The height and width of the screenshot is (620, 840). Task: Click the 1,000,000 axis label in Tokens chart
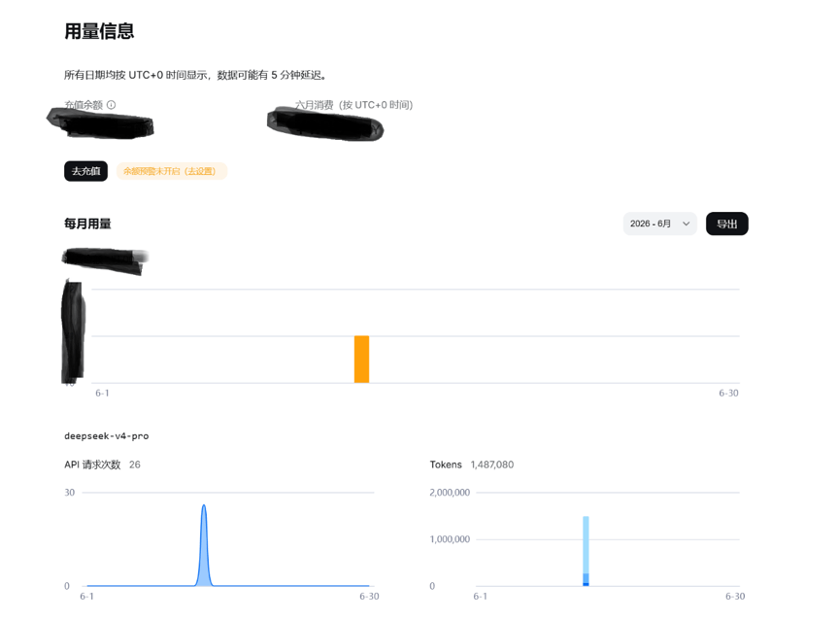450,539
